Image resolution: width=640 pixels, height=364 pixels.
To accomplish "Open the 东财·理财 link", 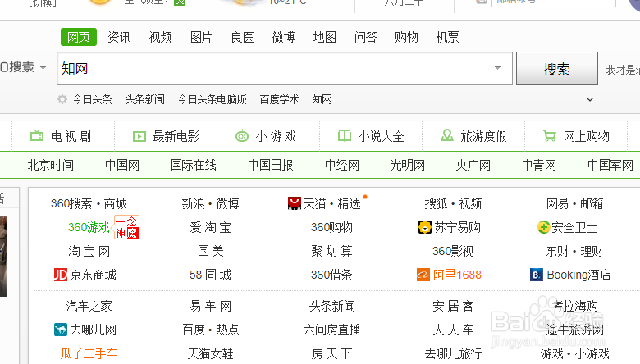I will tap(574, 251).
